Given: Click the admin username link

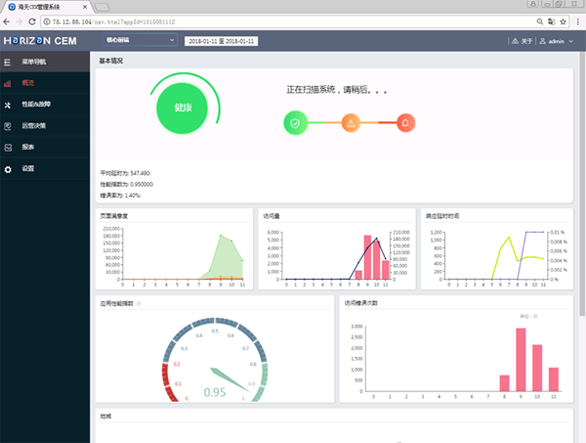Looking at the screenshot, I should point(556,41).
